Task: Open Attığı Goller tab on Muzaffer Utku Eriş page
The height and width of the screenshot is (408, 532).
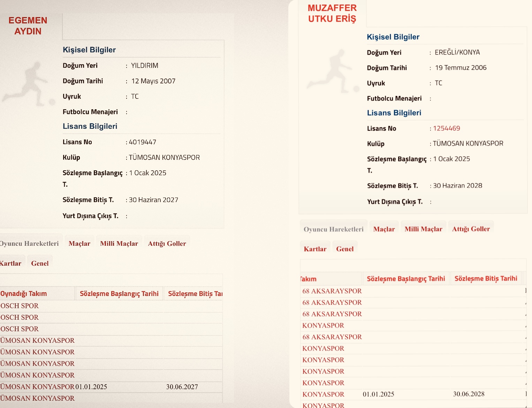Action: [x=471, y=229]
